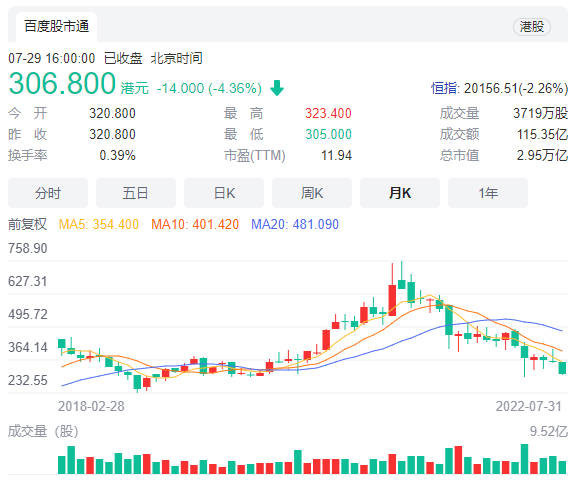
Task: Open the 周K chart view
Action: tap(312, 193)
